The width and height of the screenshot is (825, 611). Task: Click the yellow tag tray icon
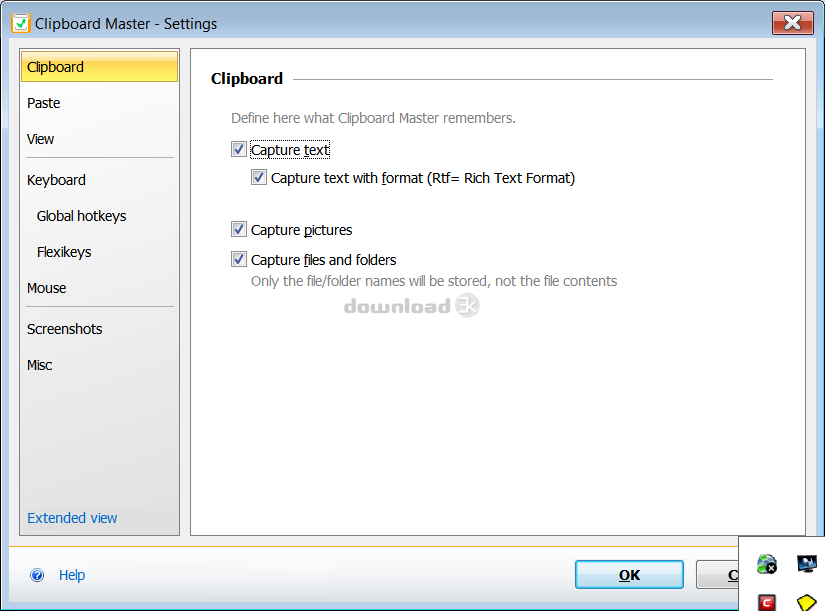[x=807, y=603]
